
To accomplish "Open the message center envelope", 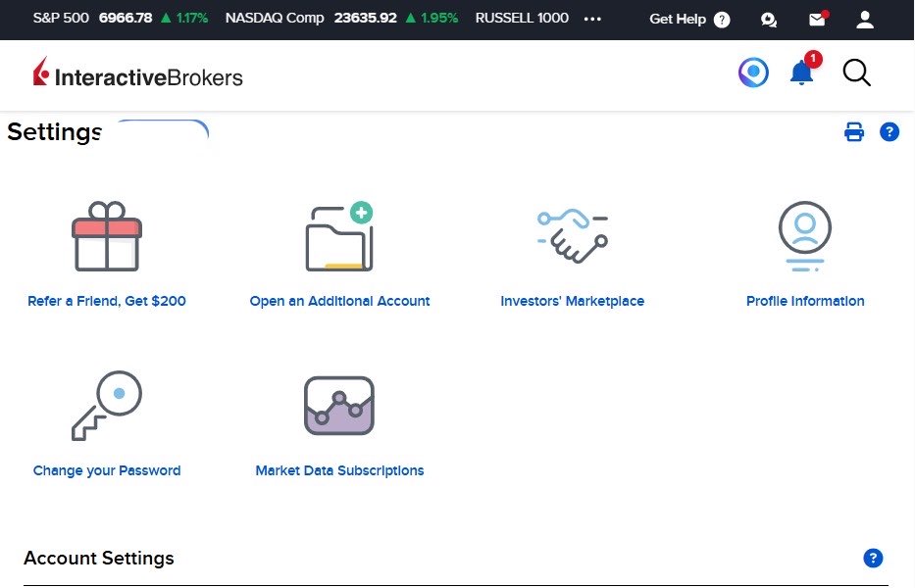I will (x=818, y=20).
